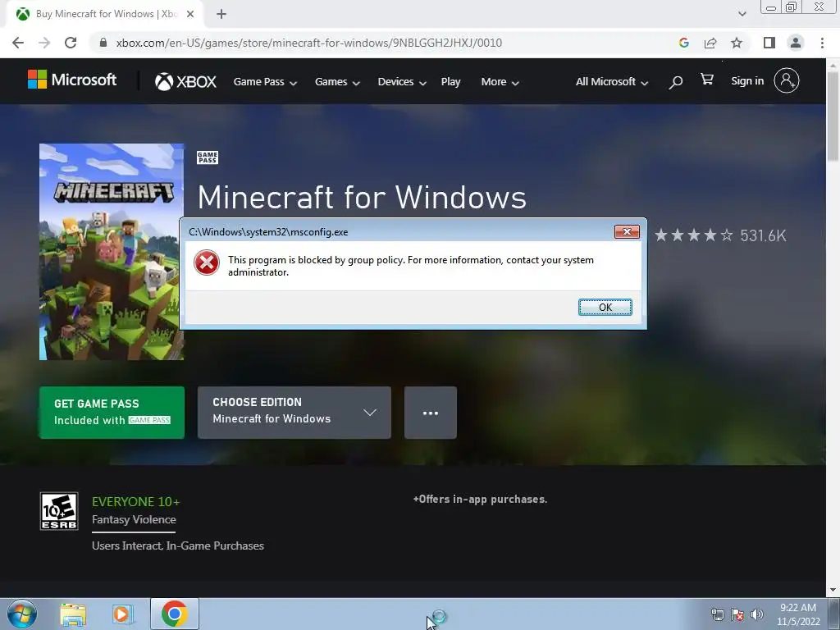Click the 'Minecraft for Windows' heading

[x=362, y=197]
